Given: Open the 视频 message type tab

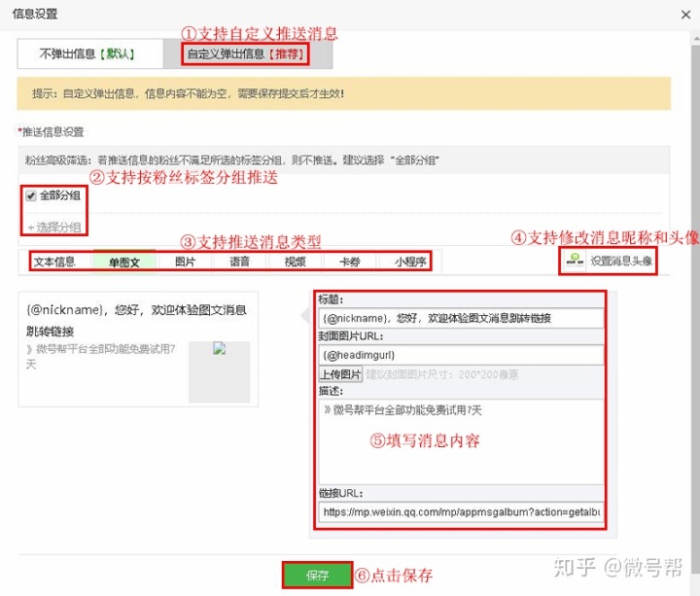Looking at the screenshot, I should click(296, 262).
